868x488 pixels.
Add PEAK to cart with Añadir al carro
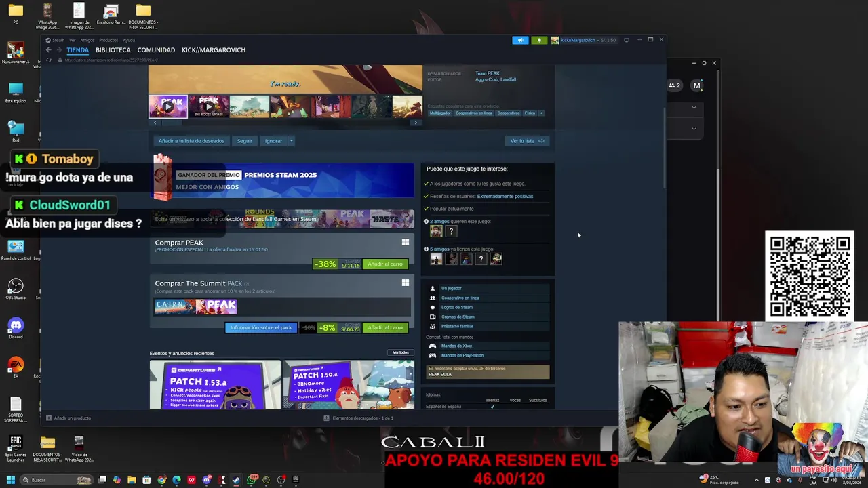pyautogui.click(x=385, y=264)
